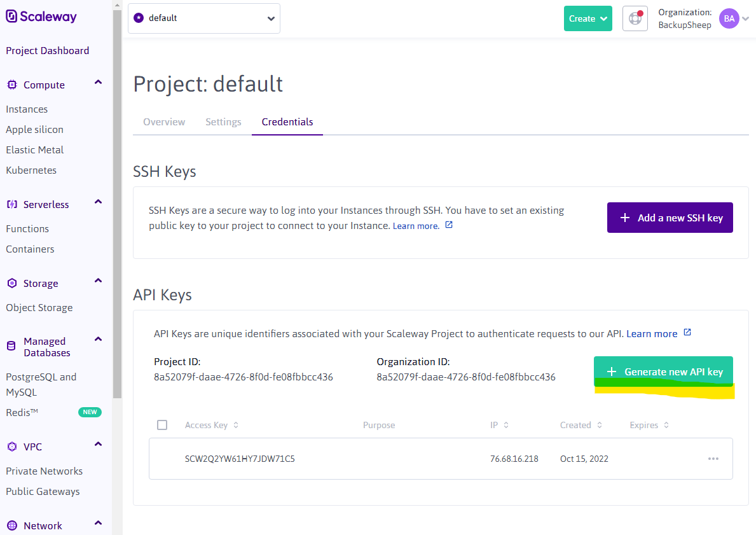
Task: Open three-dot menu for SCW2Q2YW61HY7JDW71C5 key
Action: click(x=713, y=458)
